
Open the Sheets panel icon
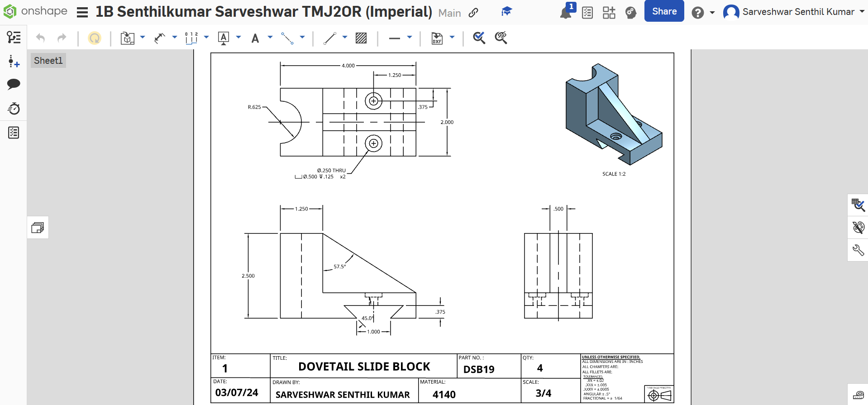point(38,227)
